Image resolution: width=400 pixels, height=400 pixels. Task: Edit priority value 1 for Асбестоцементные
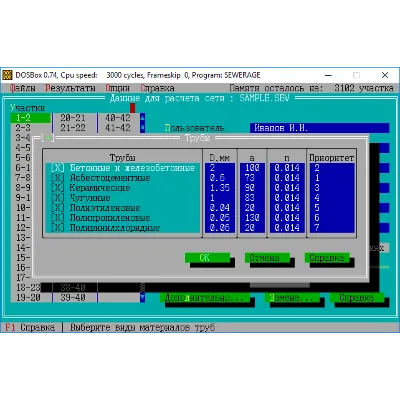332,178
